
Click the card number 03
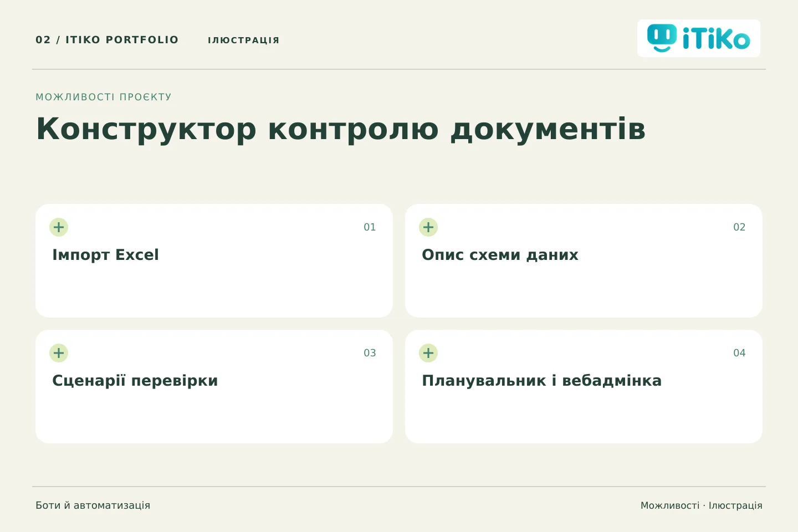point(370,353)
